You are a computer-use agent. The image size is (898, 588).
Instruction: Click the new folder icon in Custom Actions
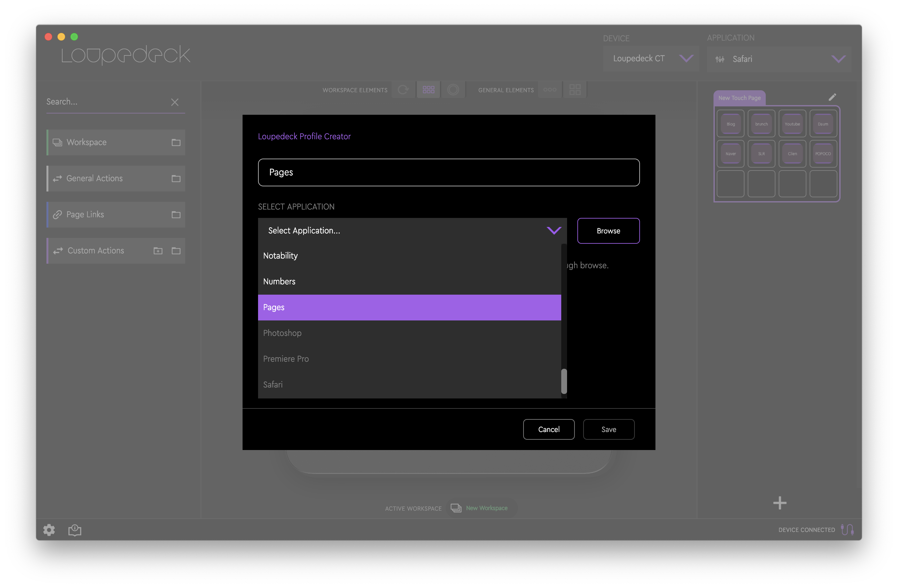(158, 251)
